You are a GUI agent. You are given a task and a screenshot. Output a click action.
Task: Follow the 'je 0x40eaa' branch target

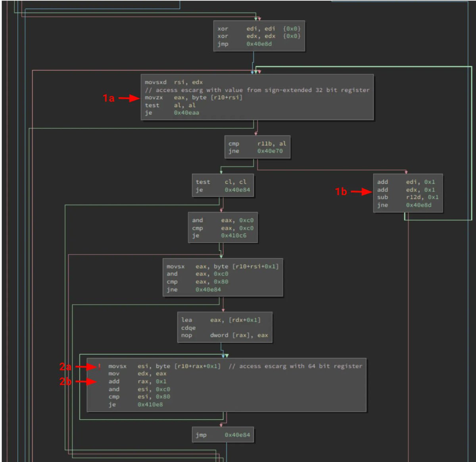[172, 113]
